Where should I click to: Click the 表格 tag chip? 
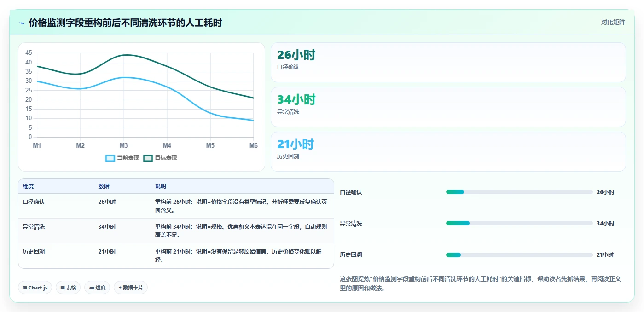pos(68,288)
